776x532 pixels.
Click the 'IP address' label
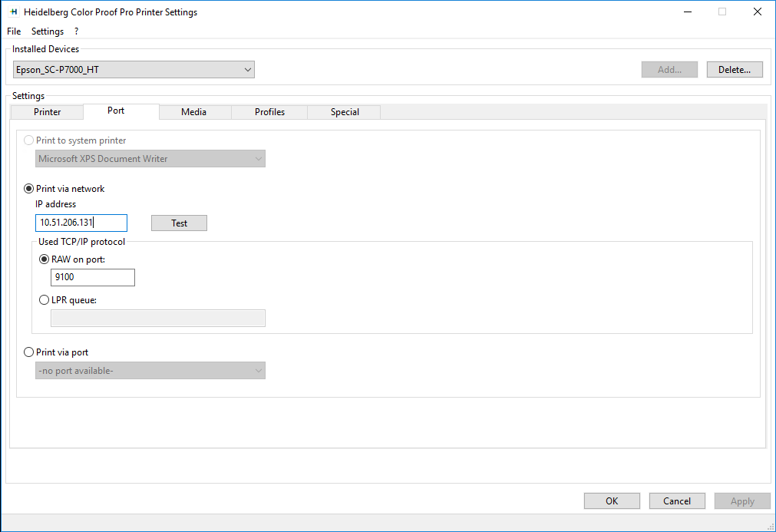[x=55, y=204]
